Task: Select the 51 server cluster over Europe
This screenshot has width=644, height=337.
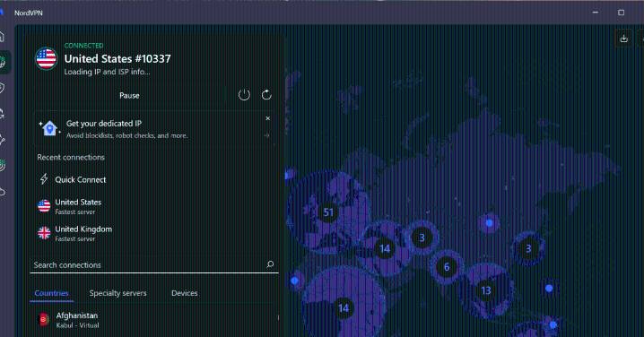Action: (328, 212)
